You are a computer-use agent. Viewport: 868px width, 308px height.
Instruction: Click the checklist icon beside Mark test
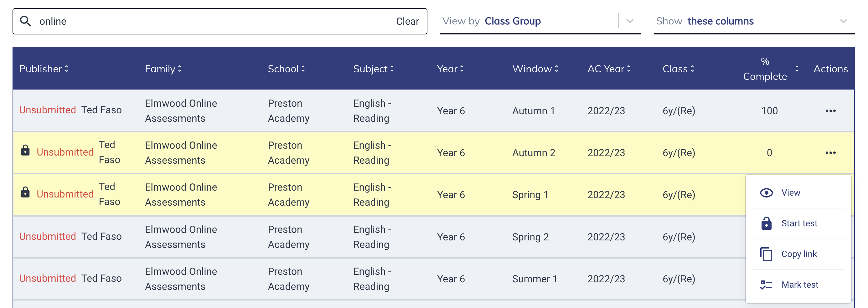click(x=766, y=285)
